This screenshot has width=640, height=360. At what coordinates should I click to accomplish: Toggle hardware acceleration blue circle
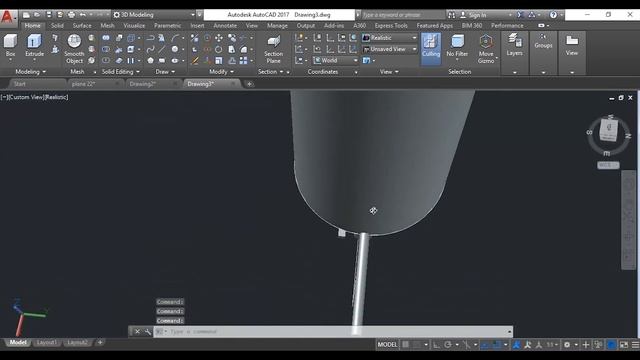tap(611, 345)
